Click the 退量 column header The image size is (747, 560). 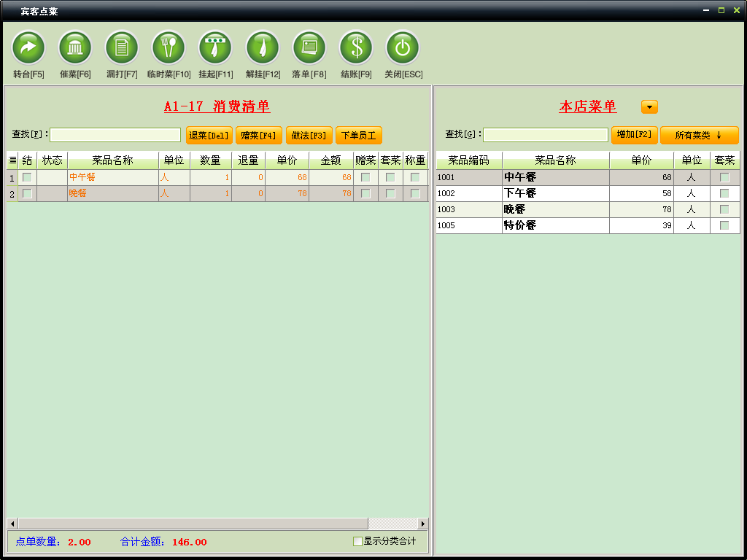pyautogui.click(x=248, y=160)
